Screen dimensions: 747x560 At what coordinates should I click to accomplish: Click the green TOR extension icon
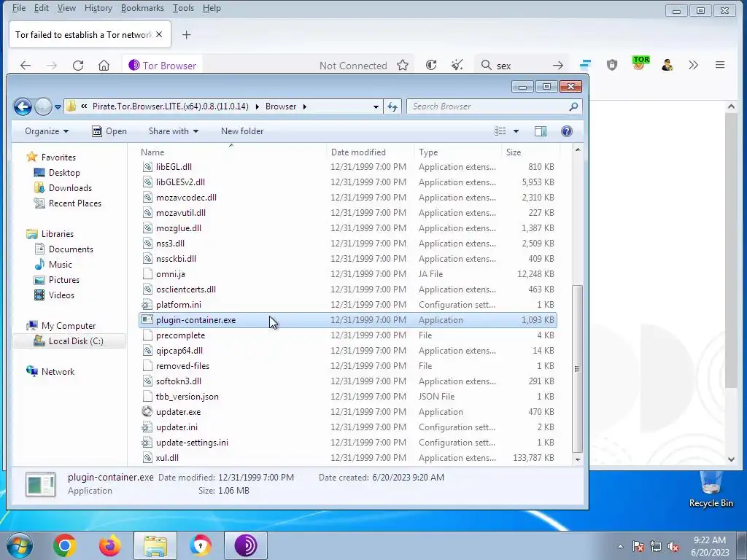(x=640, y=63)
